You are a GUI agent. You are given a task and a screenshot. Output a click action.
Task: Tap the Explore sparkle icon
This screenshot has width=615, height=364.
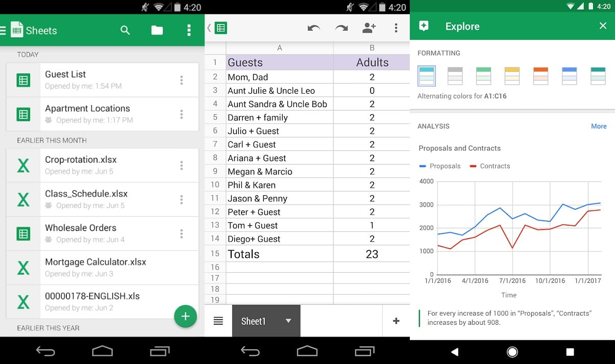(x=424, y=26)
